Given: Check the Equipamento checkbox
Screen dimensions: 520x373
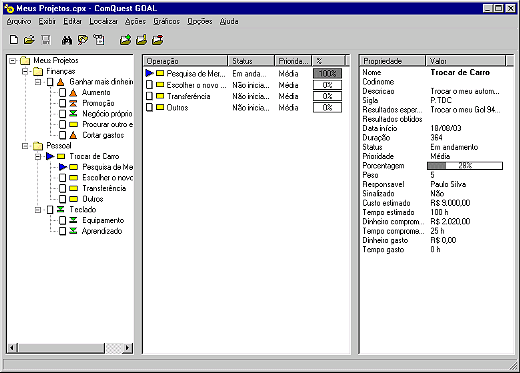Looking at the screenshot, I should pyautogui.click(x=62, y=220).
